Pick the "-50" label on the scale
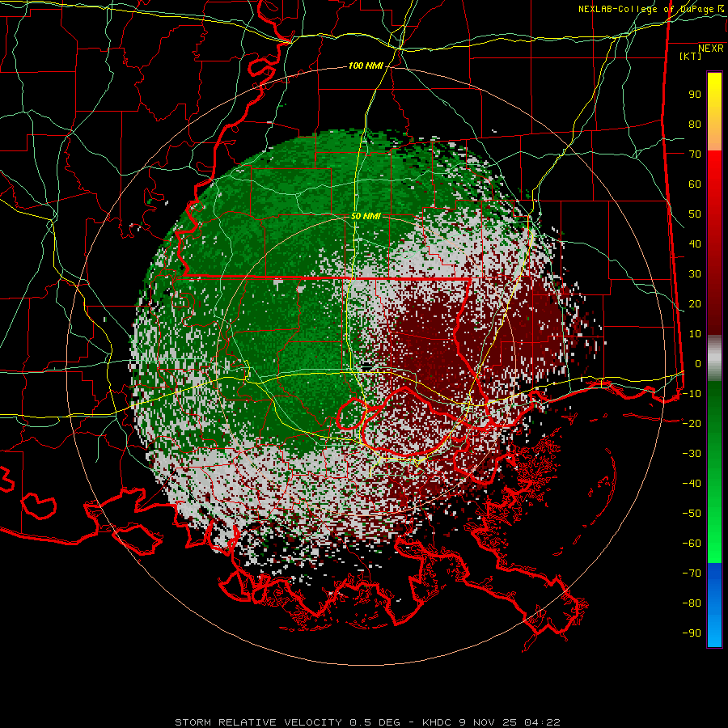 (x=692, y=514)
